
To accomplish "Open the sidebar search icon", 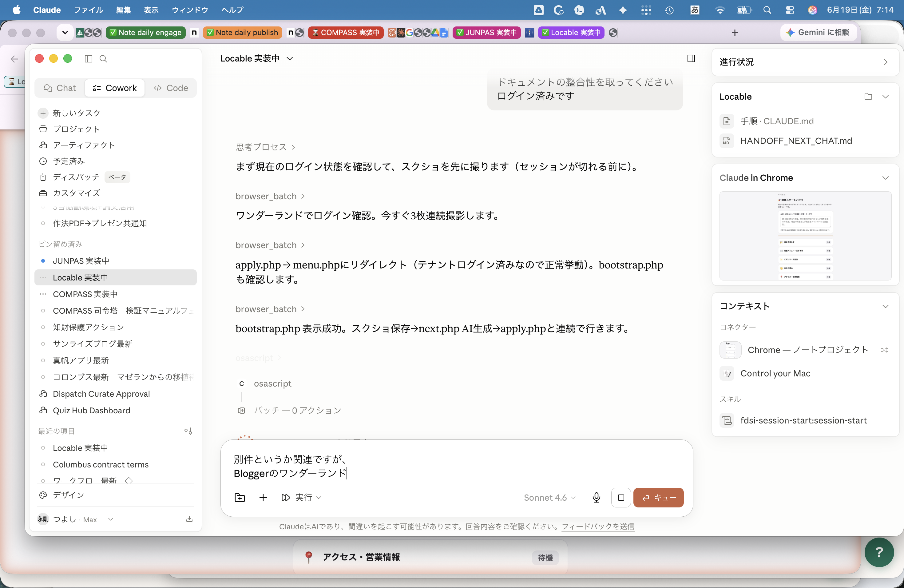I will pos(103,59).
